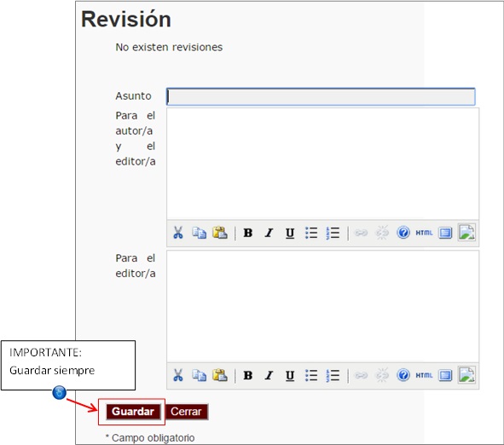
Task: Toggle Italic in author/editor toolbar
Action: click(x=269, y=233)
